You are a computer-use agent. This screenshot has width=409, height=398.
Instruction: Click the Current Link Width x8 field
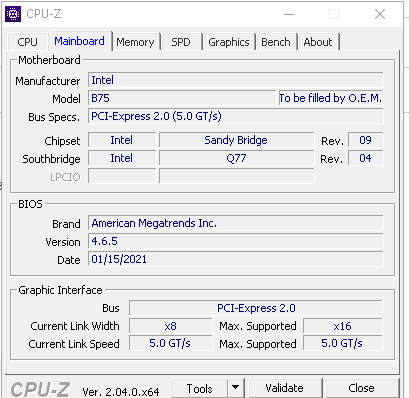(x=171, y=326)
